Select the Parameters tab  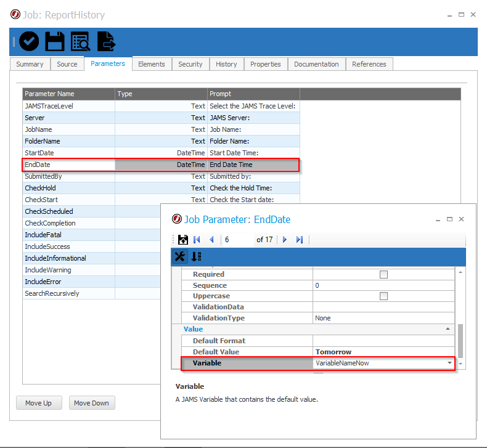[x=108, y=63]
